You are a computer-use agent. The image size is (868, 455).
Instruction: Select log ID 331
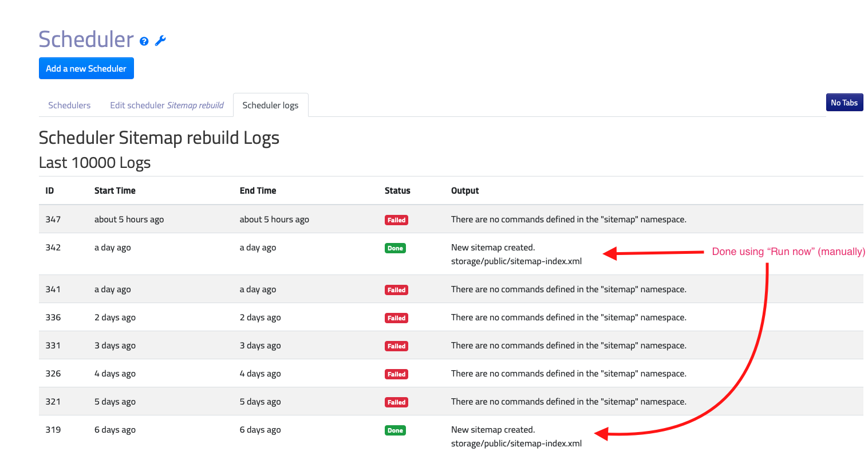pyautogui.click(x=53, y=346)
